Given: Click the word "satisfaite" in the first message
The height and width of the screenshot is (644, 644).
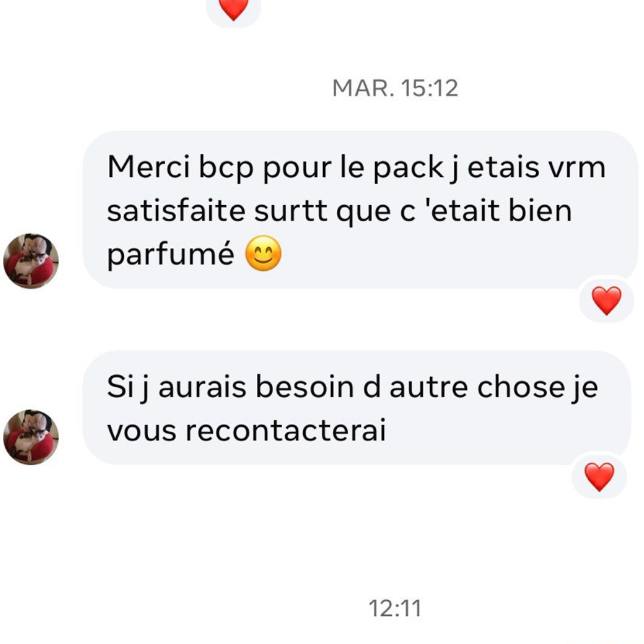Looking at the screenshot, I should 176,210.
